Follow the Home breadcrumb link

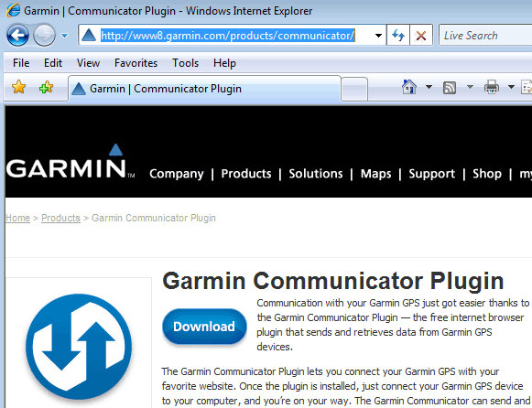[18, 218]
